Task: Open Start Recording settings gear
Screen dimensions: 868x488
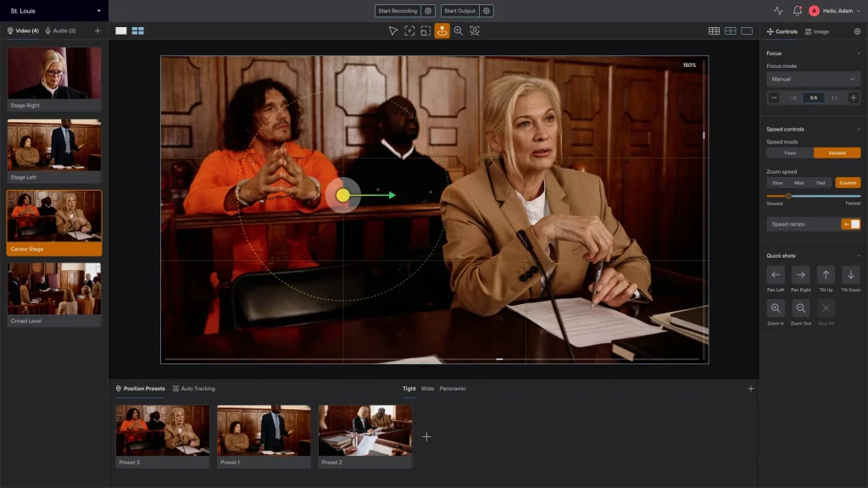Action: click(x=428, y=10)
